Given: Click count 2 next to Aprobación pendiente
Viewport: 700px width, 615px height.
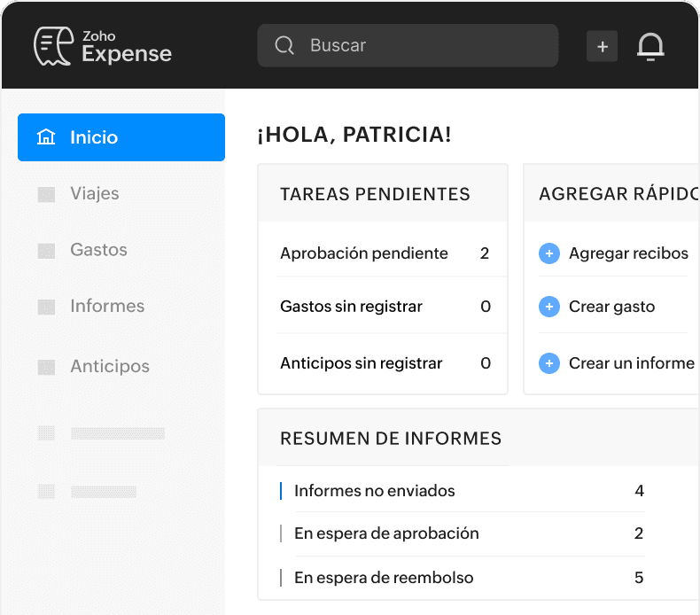Looking at the screenshot, I should click(485, 253).
